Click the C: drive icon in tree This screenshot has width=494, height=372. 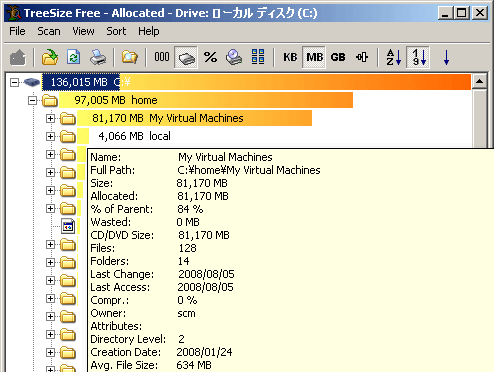(32, 82)
